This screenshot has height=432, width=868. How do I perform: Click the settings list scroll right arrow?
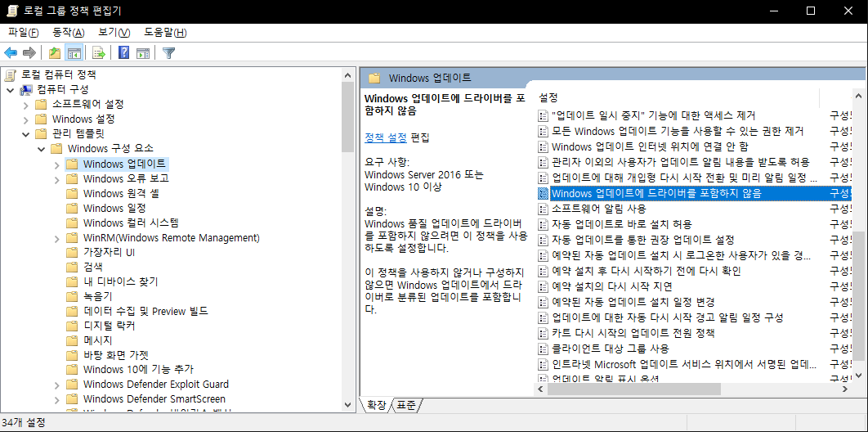(846, 389)
